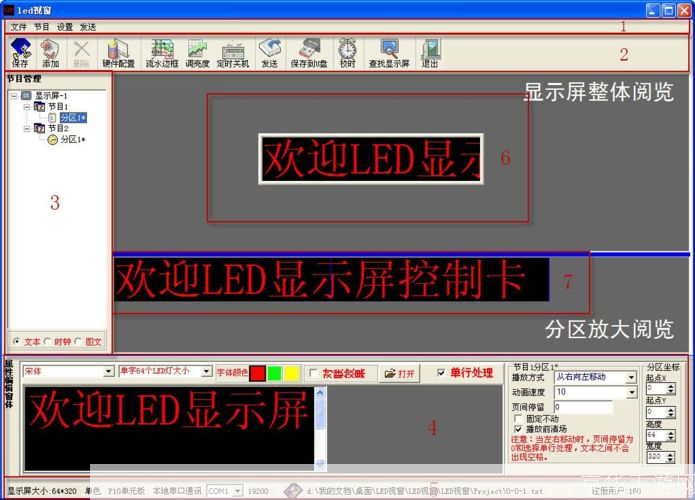Adjust the 起点Y stepper
Image resolution: width=695 pixels, height=500 pixels.
(671, 412)
